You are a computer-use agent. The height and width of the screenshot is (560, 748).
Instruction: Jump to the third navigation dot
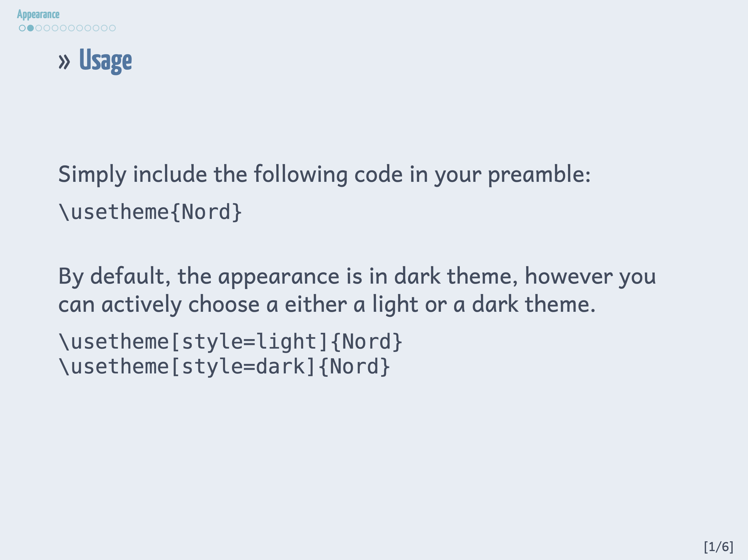pyautogui.click(x=39, y=28)
